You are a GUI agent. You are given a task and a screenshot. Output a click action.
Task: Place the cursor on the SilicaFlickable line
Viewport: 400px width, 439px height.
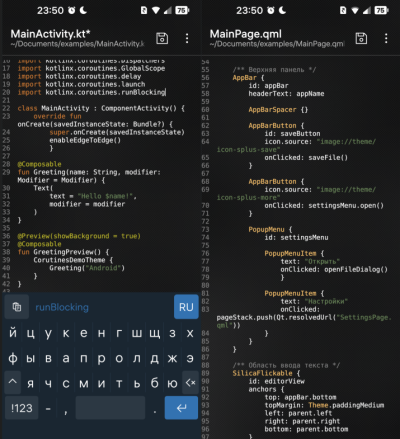point(266,373)
